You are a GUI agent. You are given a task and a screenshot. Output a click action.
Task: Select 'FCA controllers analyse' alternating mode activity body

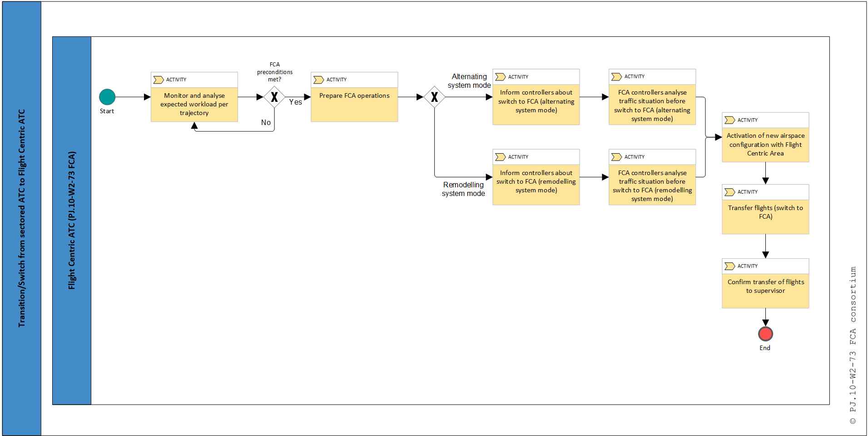pos(652,105)
